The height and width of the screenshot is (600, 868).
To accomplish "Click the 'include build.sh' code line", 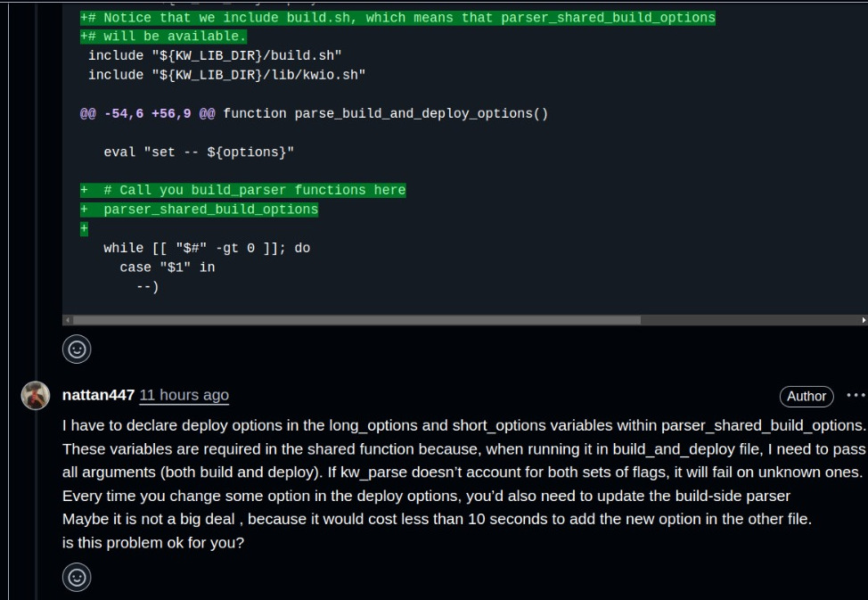I will point(215,55).
